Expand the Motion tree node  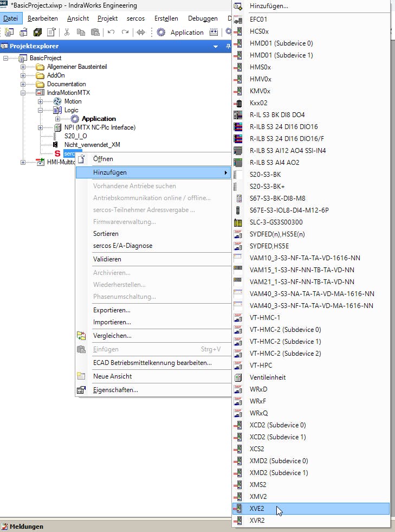pos(41,101)
